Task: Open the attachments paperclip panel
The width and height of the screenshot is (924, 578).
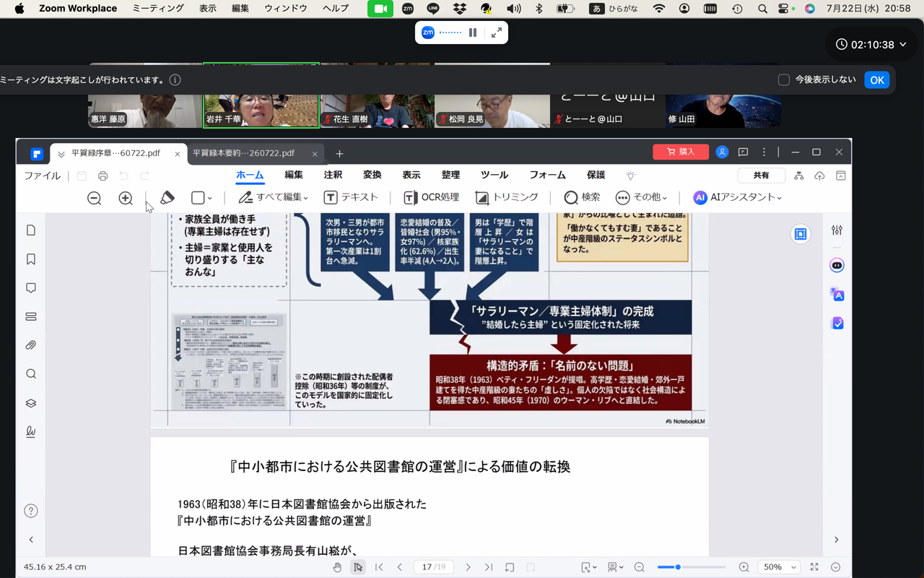Action: point(31,345)
